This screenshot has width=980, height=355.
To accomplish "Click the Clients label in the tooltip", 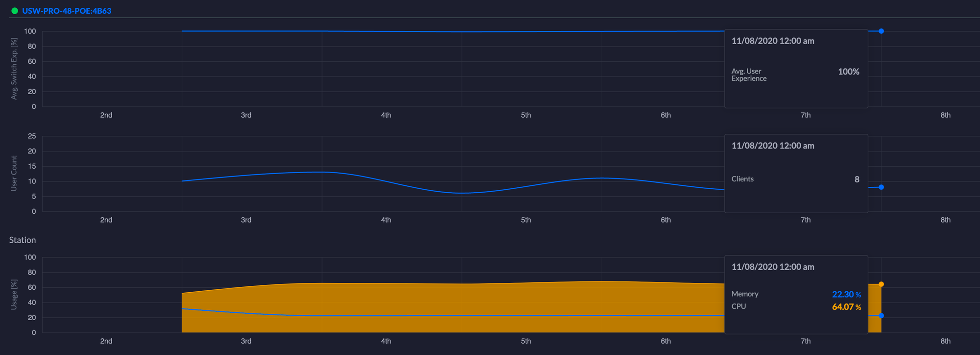I will (x=742, y=179).
